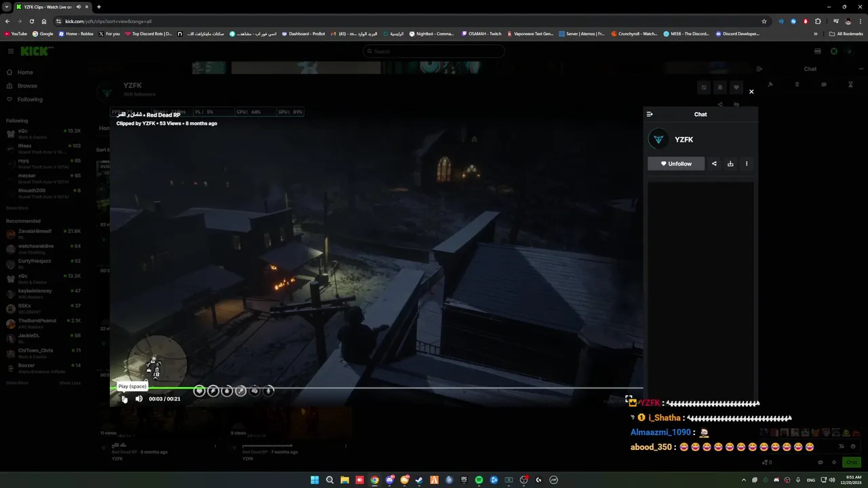Viewport: 868px width, 488px height.
Task: Open Windows taskbar search
Action: [330, 480]
